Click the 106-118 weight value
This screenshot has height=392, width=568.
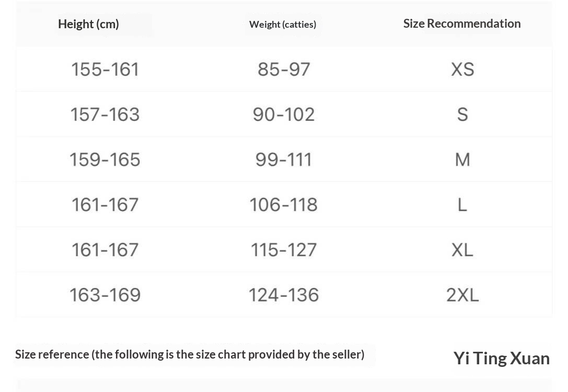click(284, 204)
